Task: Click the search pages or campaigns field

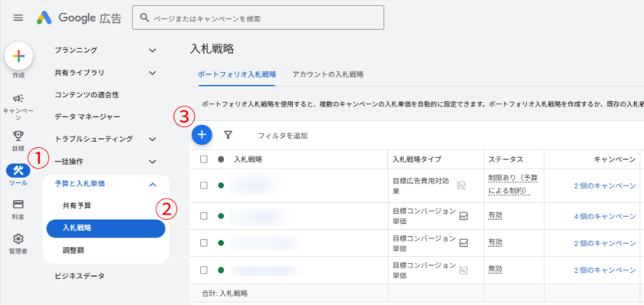Action: click(258, 18)
